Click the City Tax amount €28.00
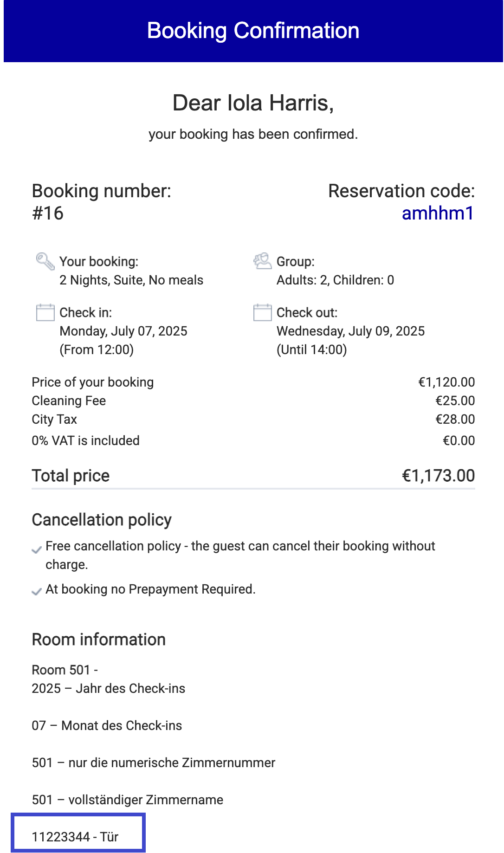 point(455,419)
